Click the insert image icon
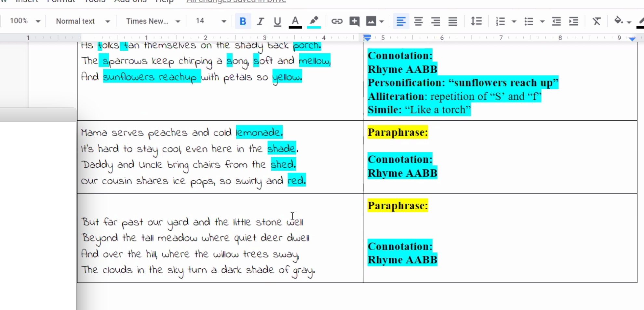 coord(371,21)
